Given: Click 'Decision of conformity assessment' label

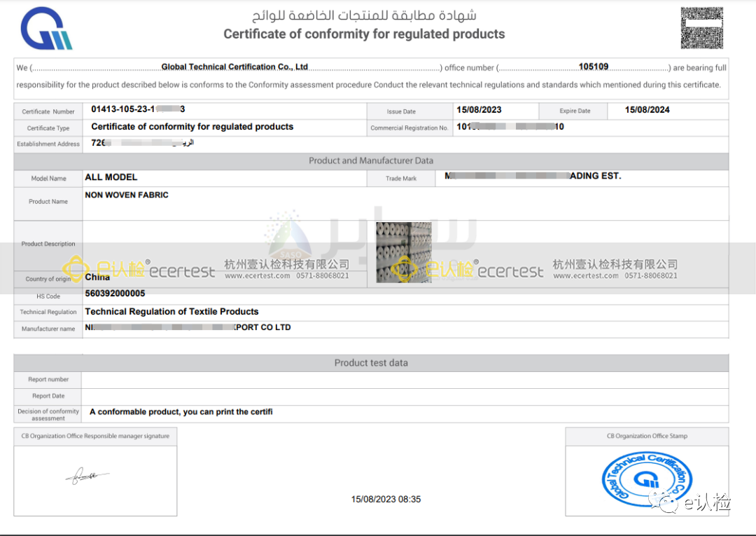Looking at the screenshot, I should tap(48, 414).
